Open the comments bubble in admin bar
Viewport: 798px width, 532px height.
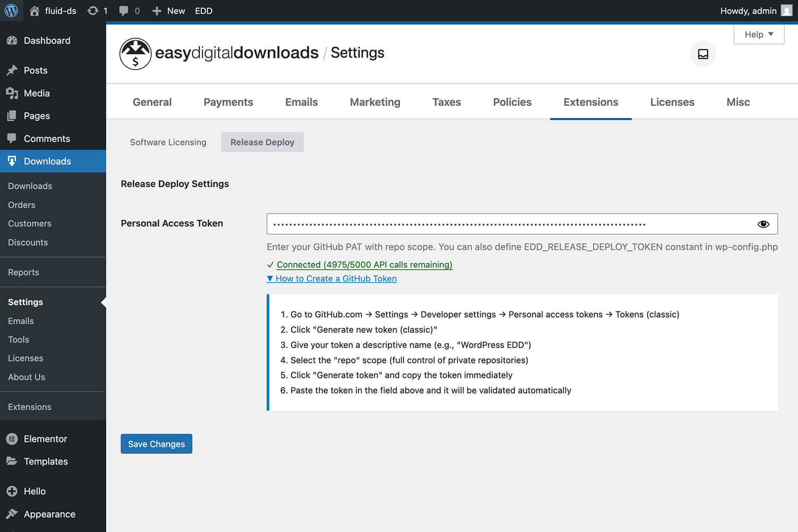click(124, 11)
